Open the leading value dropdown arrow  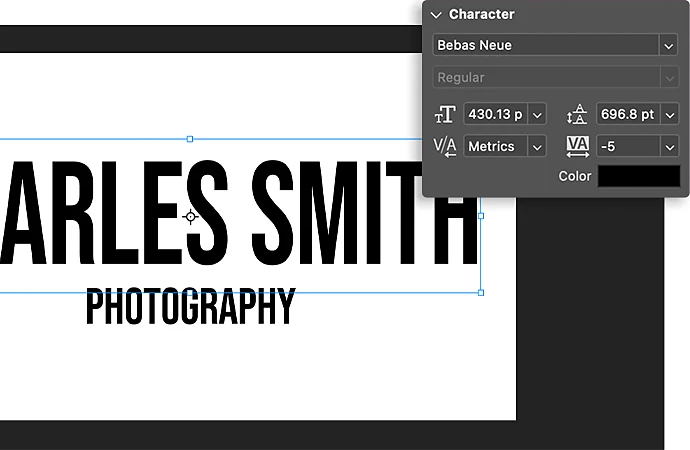click(668, 114)
